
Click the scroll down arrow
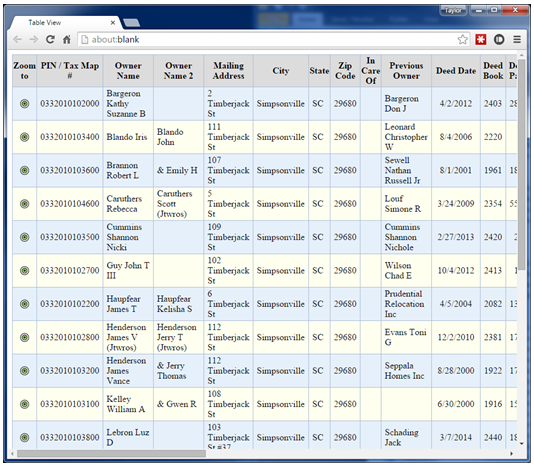click(x=522, y=444)
